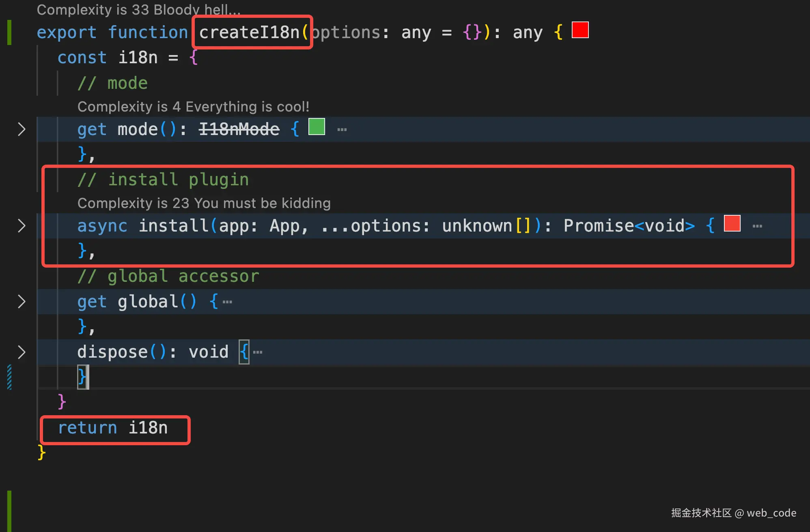This screenshot has width=810, height=532.
Task: Open 'Complexity is 4 Everything is cool' lens
Action: 193,107
